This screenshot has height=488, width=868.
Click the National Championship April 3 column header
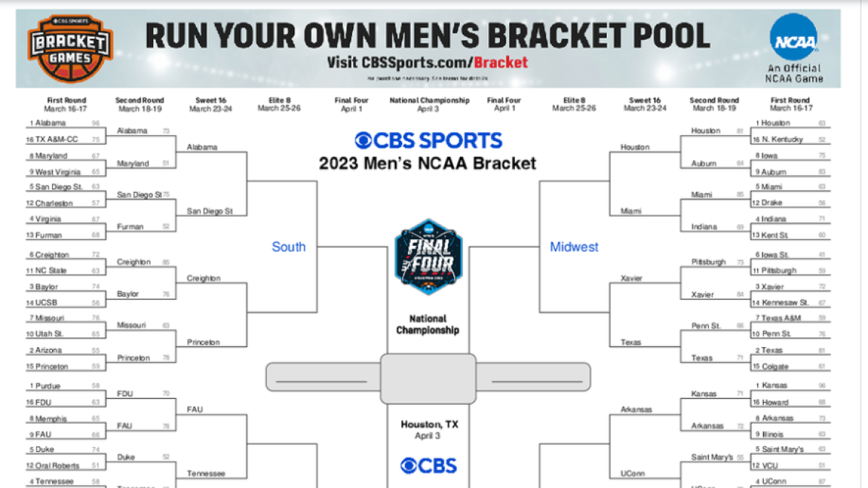tap(429, 104)
